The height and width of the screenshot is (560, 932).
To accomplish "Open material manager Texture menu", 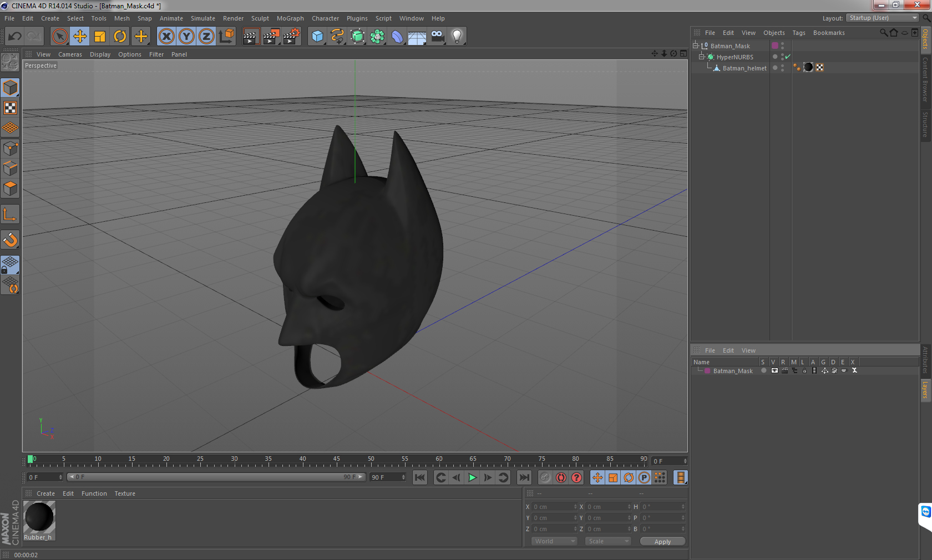I will (x=125, y=493).
